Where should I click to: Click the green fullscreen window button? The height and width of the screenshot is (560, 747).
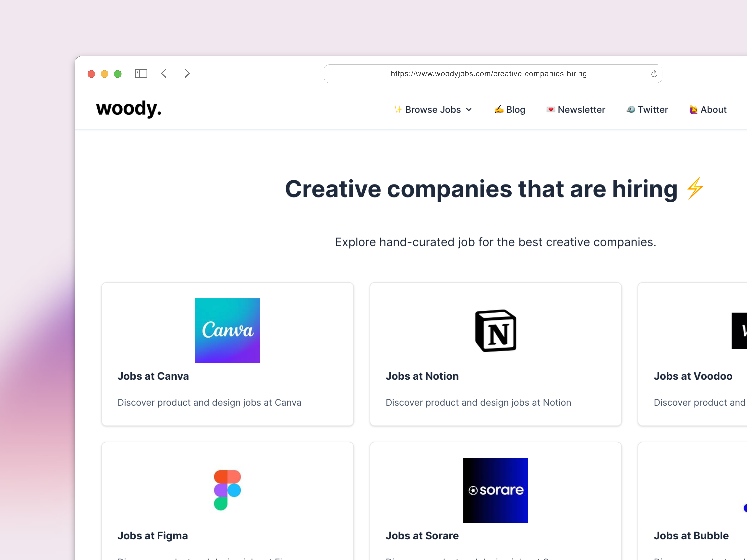pyautogui.click(x=117, y=74)
